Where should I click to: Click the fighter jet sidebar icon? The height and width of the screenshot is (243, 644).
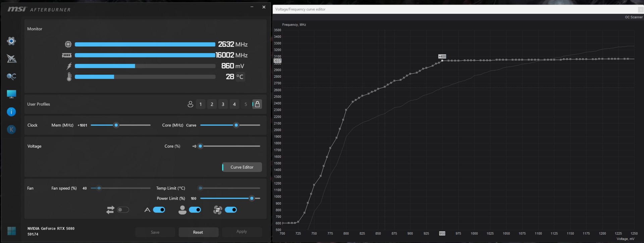(11, 59)
